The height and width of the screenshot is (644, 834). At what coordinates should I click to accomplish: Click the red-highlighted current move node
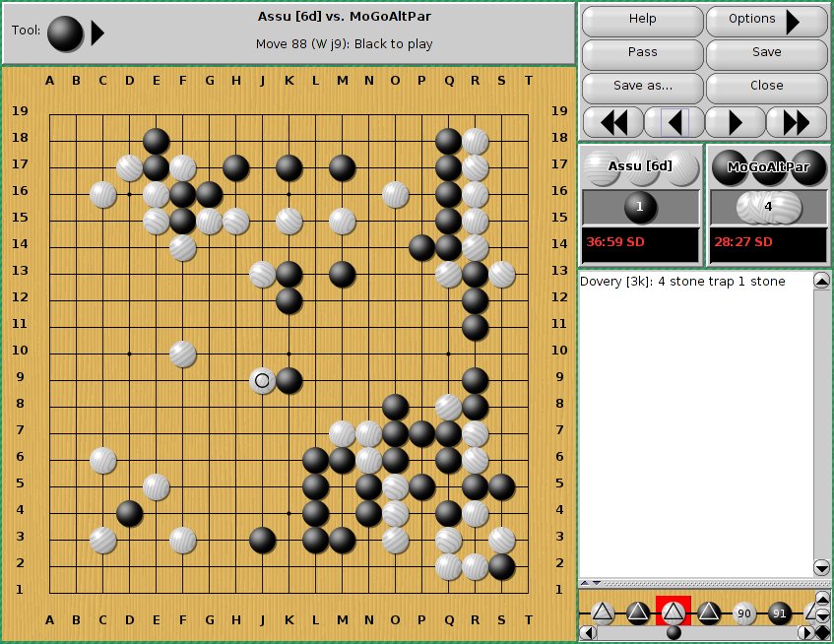[674, 613]
